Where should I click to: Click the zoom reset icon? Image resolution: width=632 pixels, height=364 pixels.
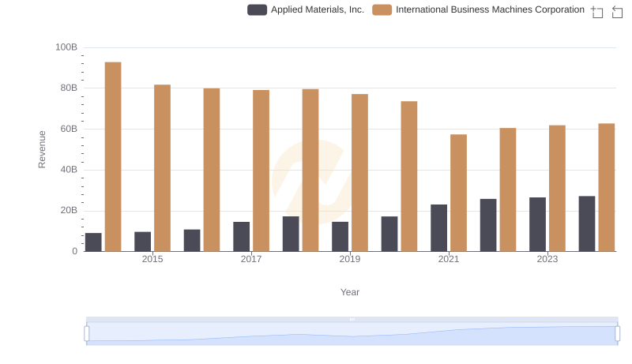pyautogui.click(x=617, y=12)
